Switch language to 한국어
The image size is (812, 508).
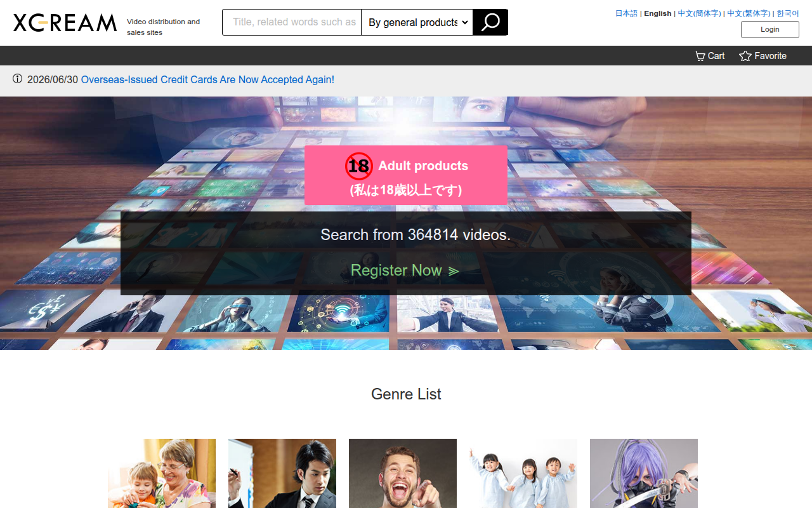(788, 13)
